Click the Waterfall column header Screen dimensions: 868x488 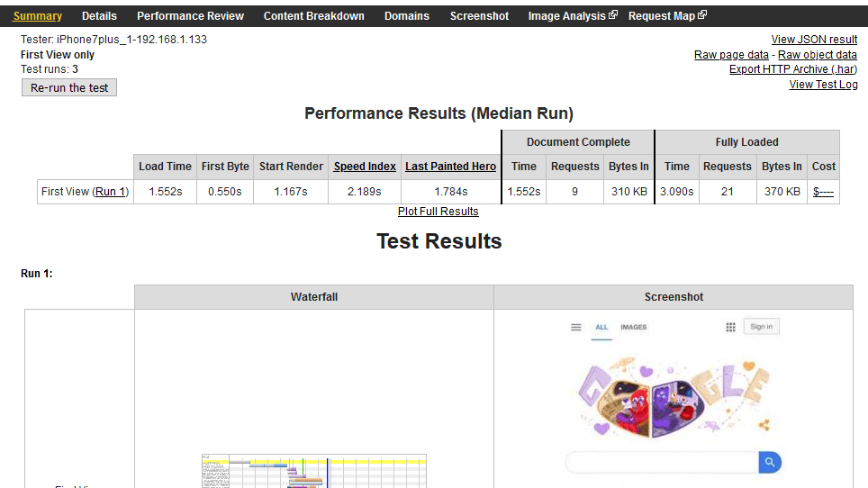coord(314,297)
